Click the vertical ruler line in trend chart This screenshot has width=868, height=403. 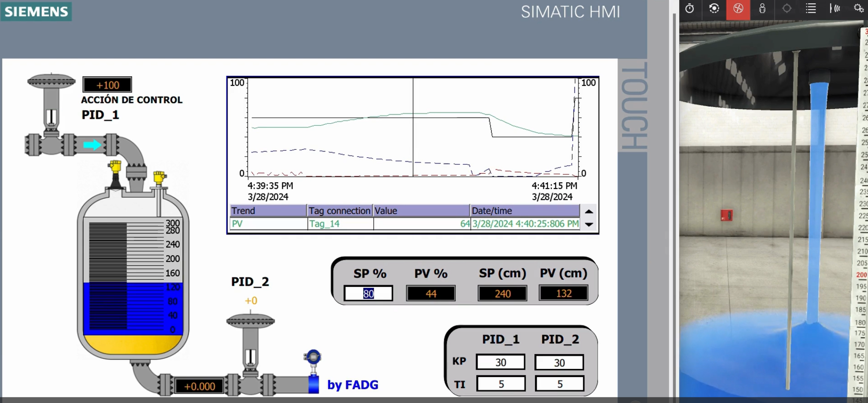click(413, 127)
